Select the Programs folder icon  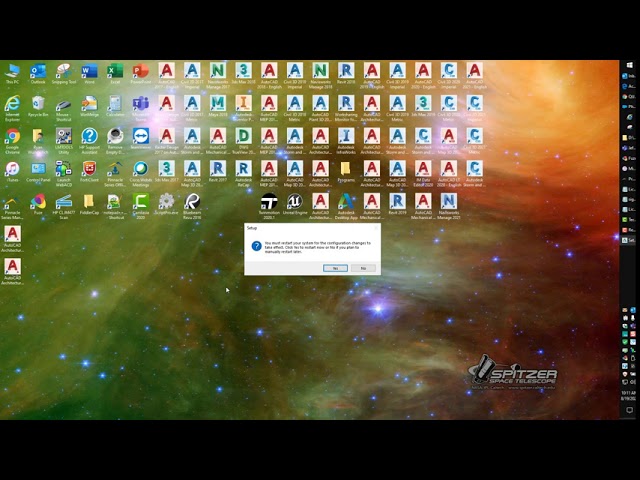tap(346, 172)
